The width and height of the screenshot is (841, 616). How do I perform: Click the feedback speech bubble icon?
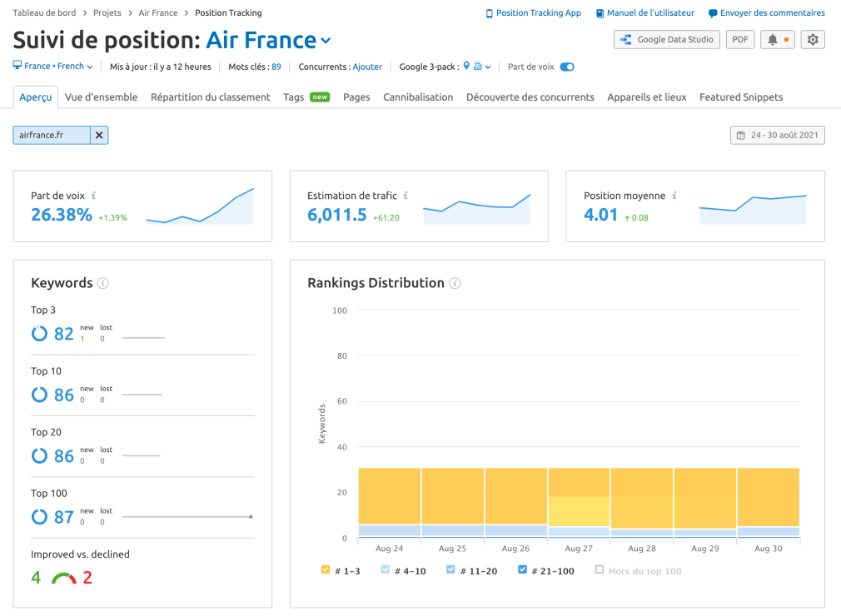[713, 13]
